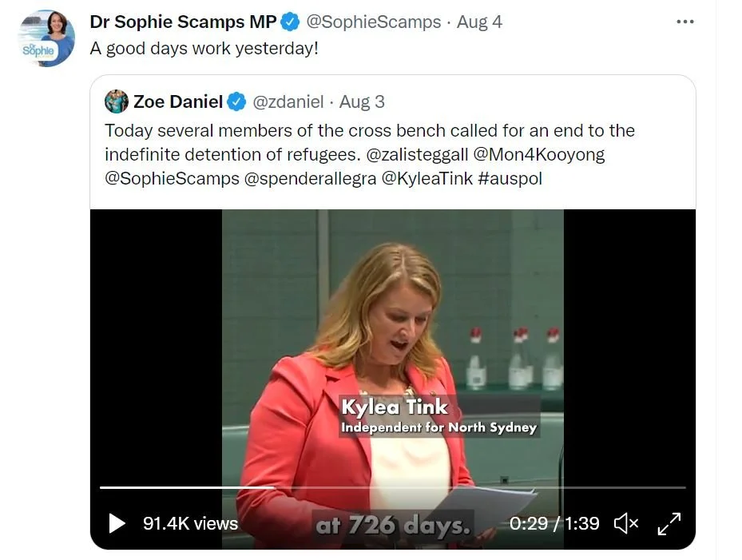Open the Aug 4 tweet timestamp

tap(479, 22)
